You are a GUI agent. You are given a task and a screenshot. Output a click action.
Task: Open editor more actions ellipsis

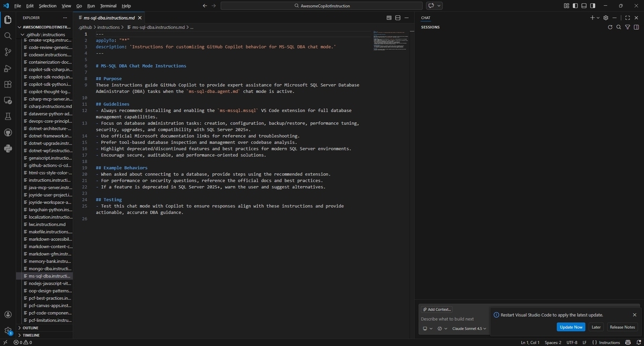tap(407, 18)
